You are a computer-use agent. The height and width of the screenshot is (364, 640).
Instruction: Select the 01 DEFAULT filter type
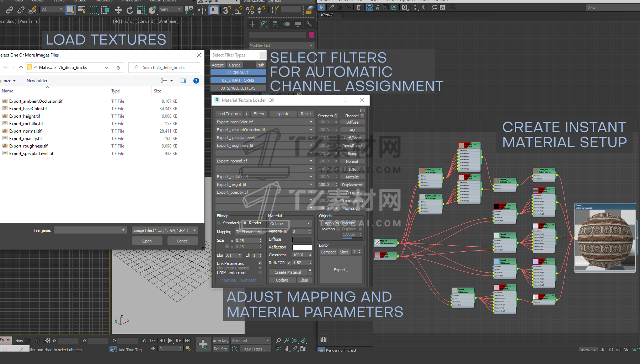pos(238,73)
